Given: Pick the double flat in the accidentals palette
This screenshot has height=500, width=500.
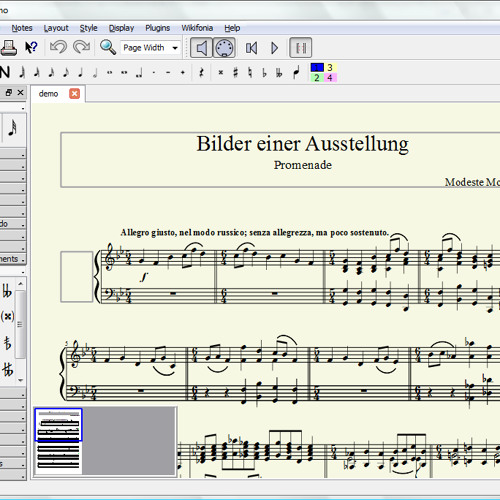Looking at the screenshot, I should click(7, 291).
